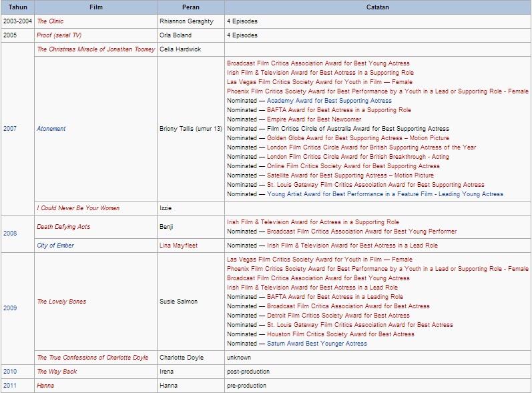The height and width of the screenshot is (393, 532).
Task: Click the Saturn Award Best Younger Actress link
Action: pos(317,344)
